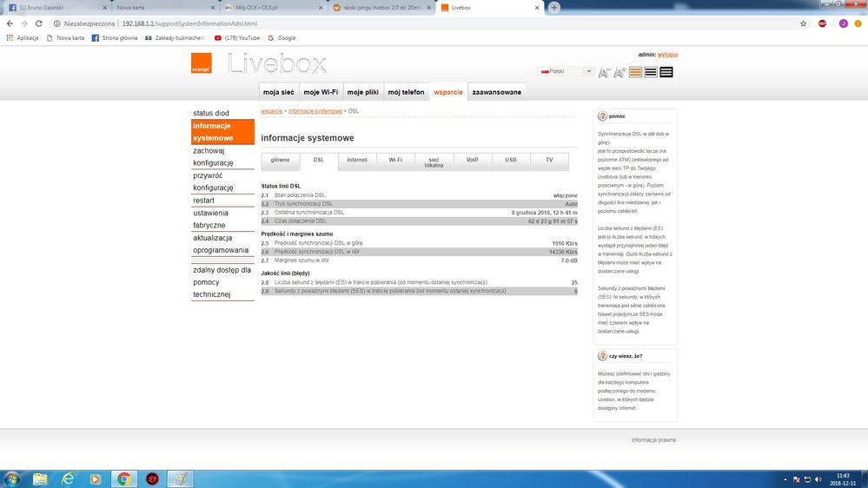Open zachowaj konfigurację in the sidebar

point(222,156)
